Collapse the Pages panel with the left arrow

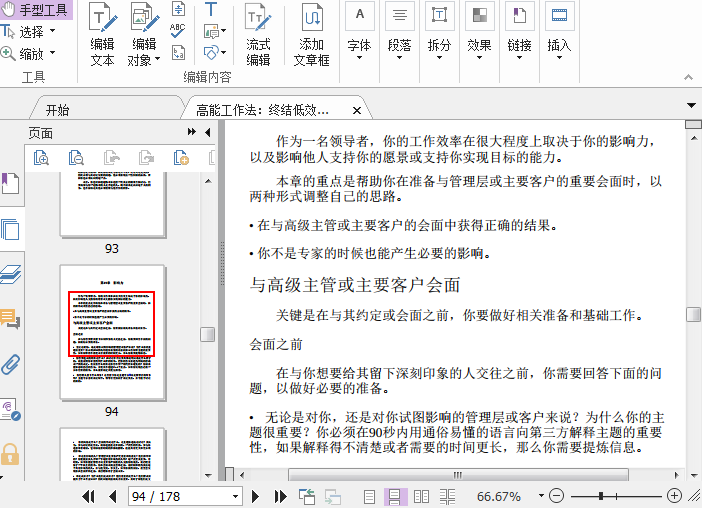[207, 132]
